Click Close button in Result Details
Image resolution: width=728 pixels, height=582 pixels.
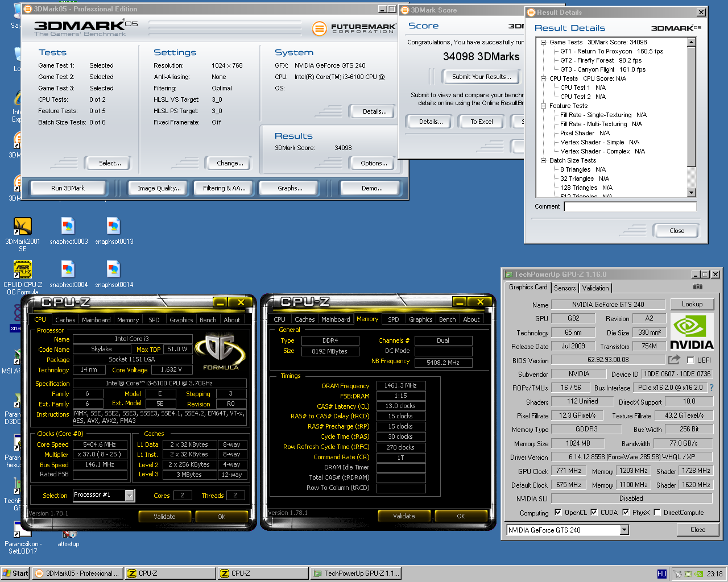pos(677,231)
